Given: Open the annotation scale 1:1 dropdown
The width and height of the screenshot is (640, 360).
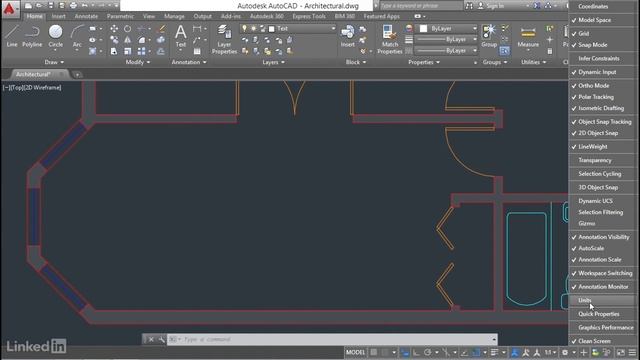Looking at the screenshot, I should click(x=551, y=353).
